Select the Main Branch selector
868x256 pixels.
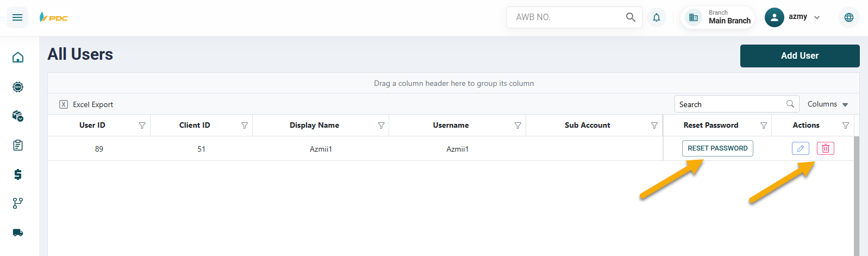tap(718, 17)
